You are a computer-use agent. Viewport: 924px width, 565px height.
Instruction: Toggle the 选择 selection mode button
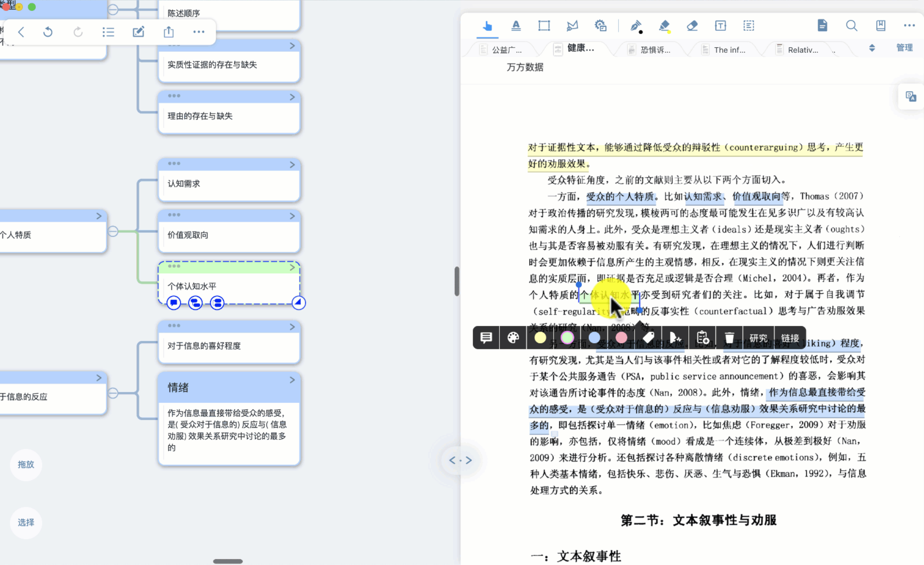coord(26,522)
